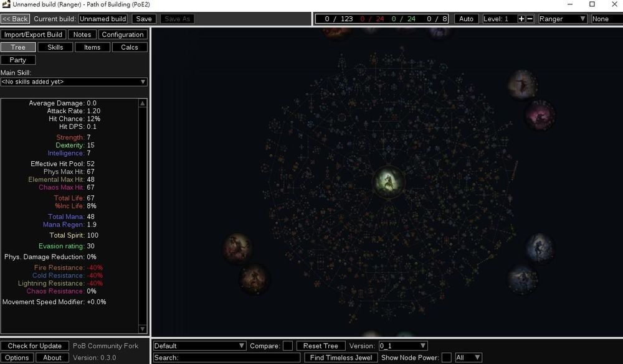Click the stats panel scrollbar
The width and height of the screenshot is (623, 364).
pyautogui.click(x=145, y=218)
